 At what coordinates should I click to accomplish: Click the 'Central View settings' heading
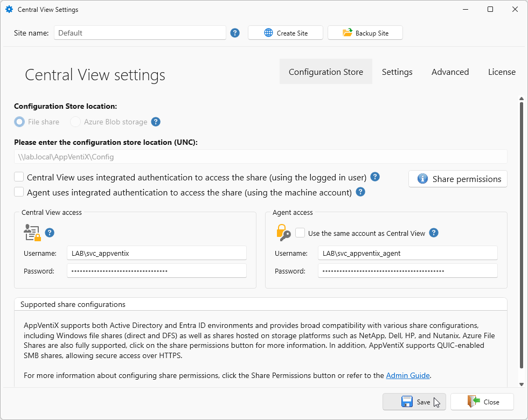[95, 75]
